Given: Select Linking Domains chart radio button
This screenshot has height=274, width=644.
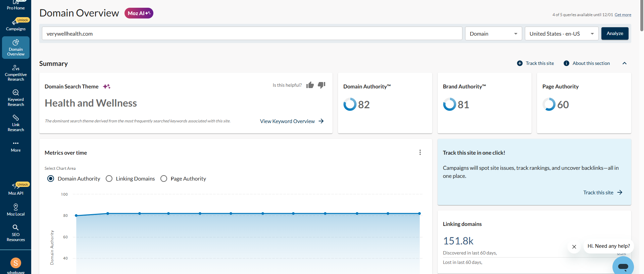Looking at the screenshot, I should pos(109,179).
